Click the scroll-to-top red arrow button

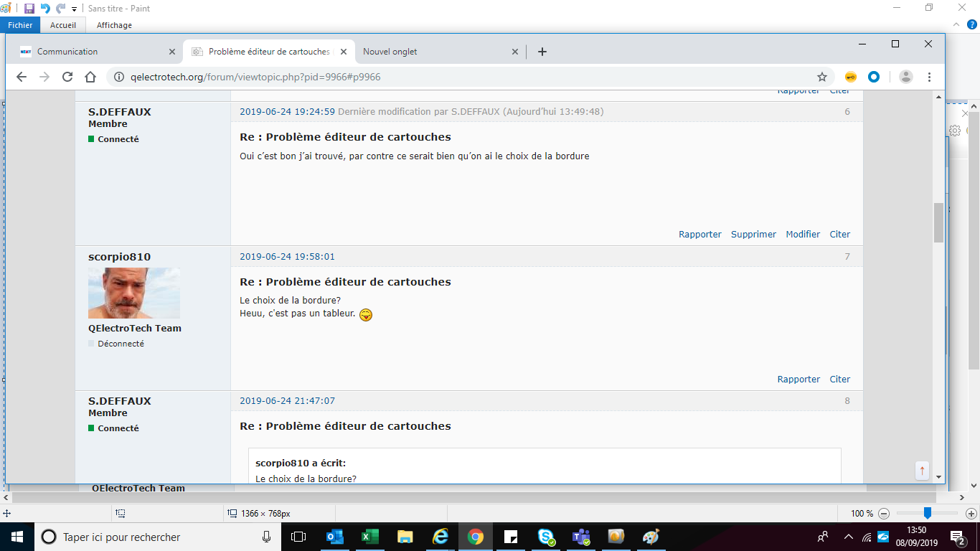pos(922,471)
